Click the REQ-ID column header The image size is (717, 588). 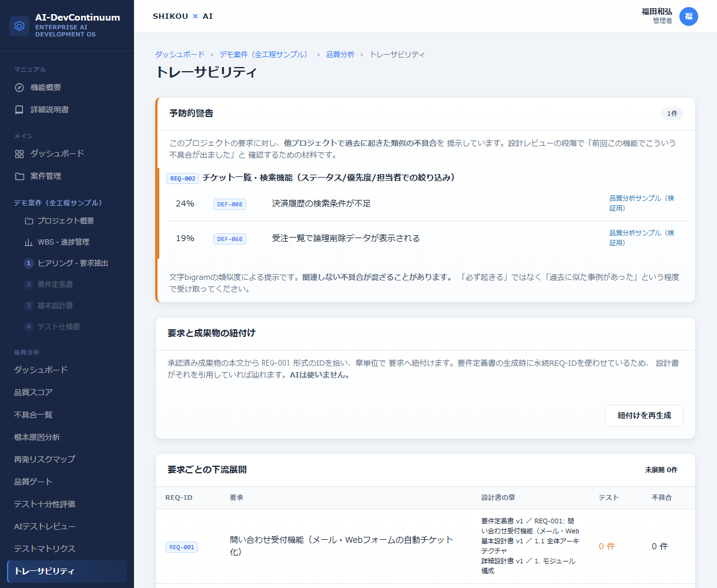(179, 497)
